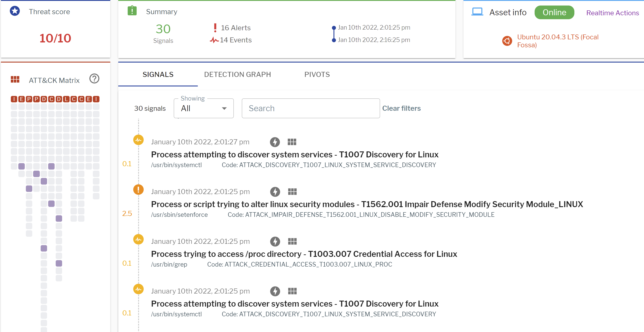Click the pulse icon for the 2:01:25 pm systemctl signal

138,289
